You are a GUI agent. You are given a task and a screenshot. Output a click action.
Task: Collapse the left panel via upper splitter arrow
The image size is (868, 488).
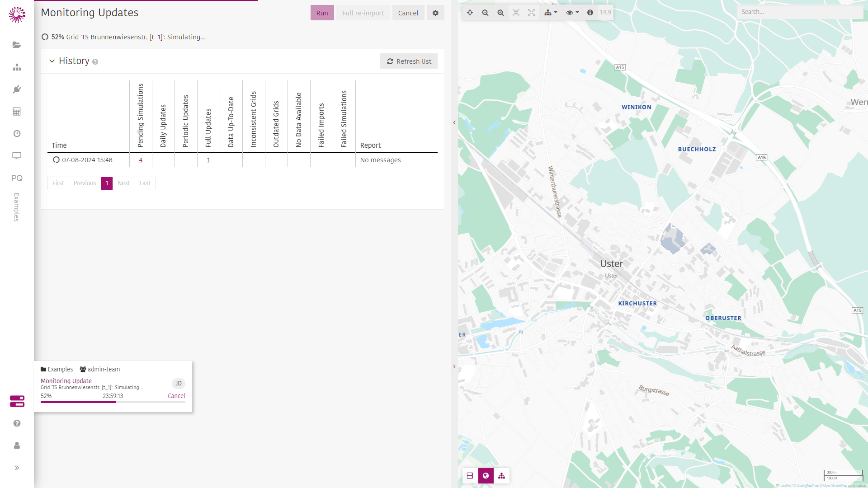454,122
